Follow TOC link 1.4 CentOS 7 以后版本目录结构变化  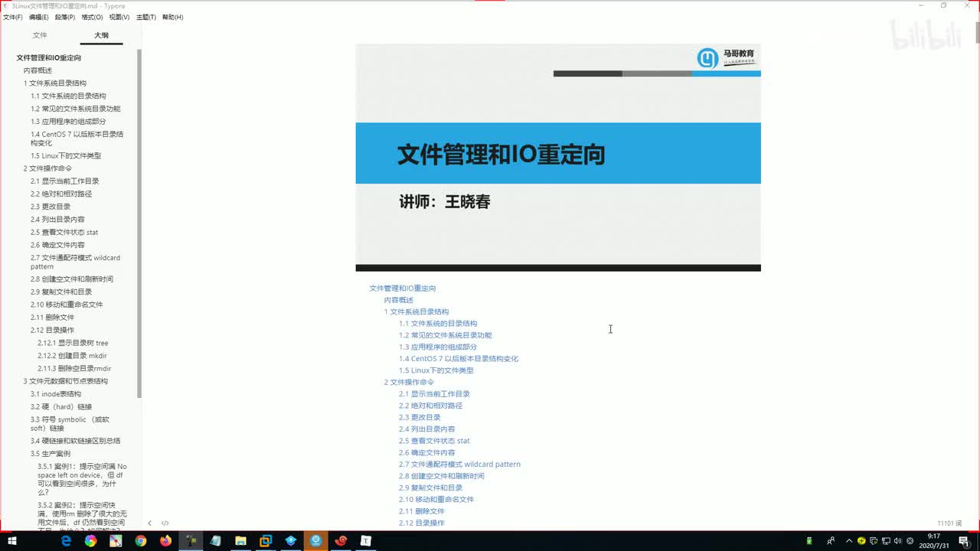pos(459,359)
